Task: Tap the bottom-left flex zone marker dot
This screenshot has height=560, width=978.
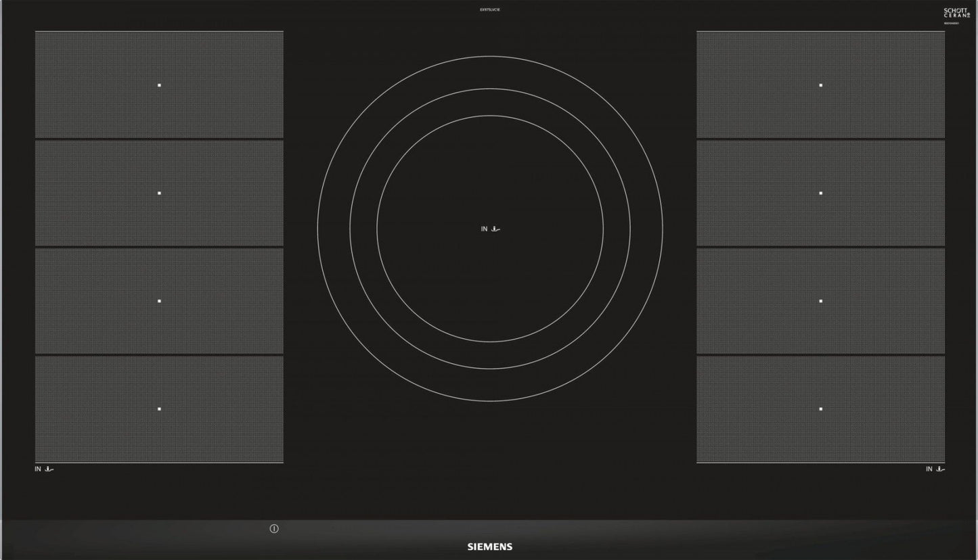Action: click(x=159, y=408)
